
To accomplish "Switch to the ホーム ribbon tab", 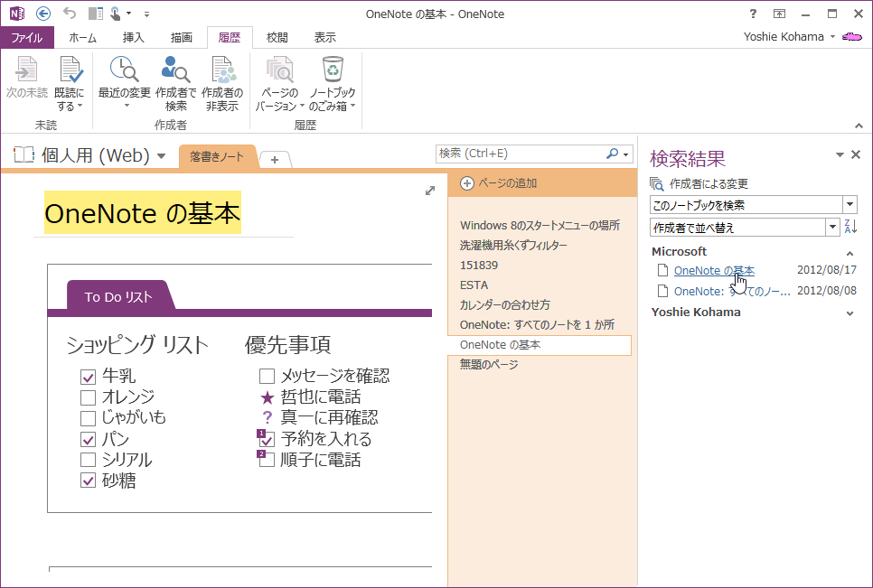I will tap(82, 37).
